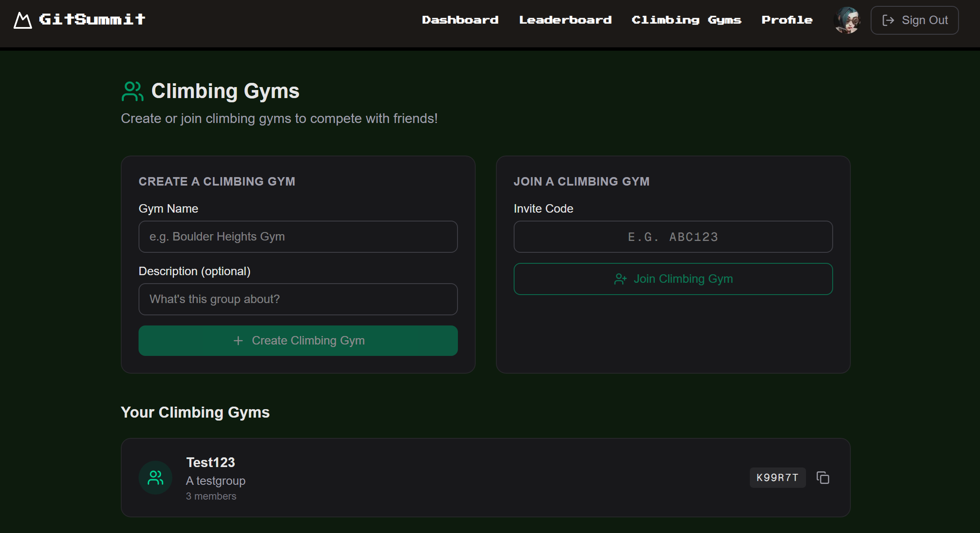Click the GitSummit mountain logo icon
This screenshot has width=980, height=533.
click(x=22, y=20)
